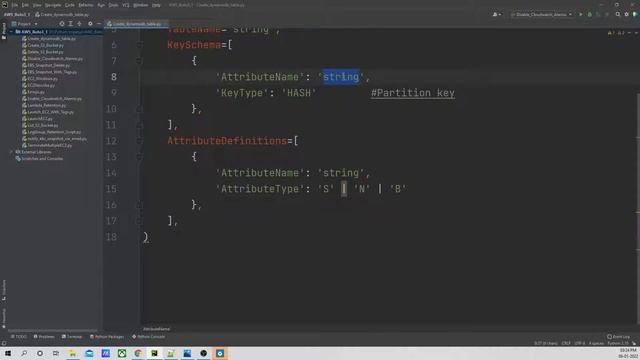Open Create_S3_Bucket.py in project tree
640x360 pixels.
coord(43,45)
